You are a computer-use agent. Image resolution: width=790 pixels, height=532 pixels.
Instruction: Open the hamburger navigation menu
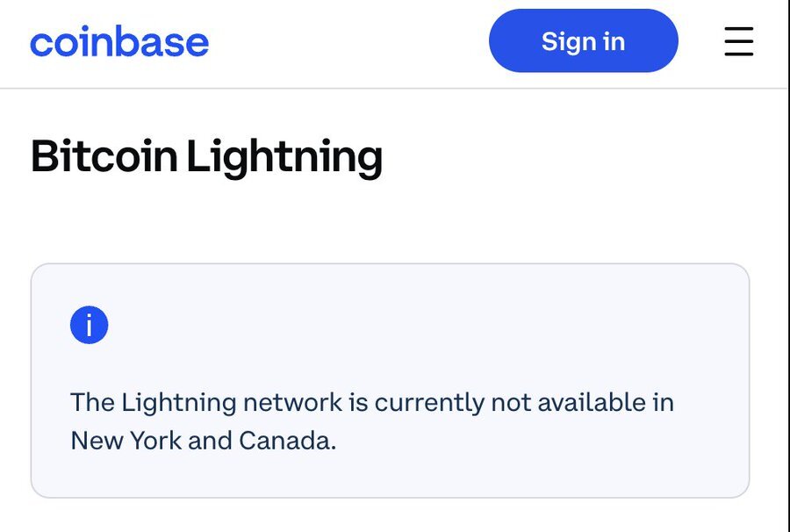coord(738,41)
